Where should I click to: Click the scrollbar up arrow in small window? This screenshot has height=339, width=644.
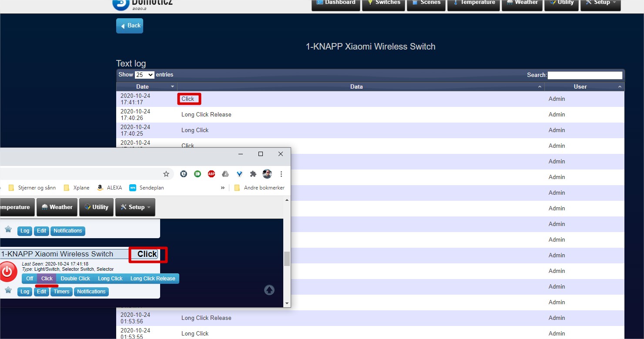[287, 200]
